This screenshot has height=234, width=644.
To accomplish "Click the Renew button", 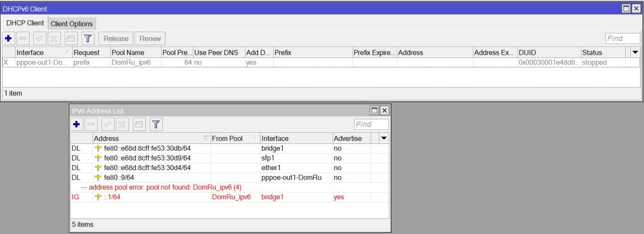I will pyautogui.click(x=150, y=38).
